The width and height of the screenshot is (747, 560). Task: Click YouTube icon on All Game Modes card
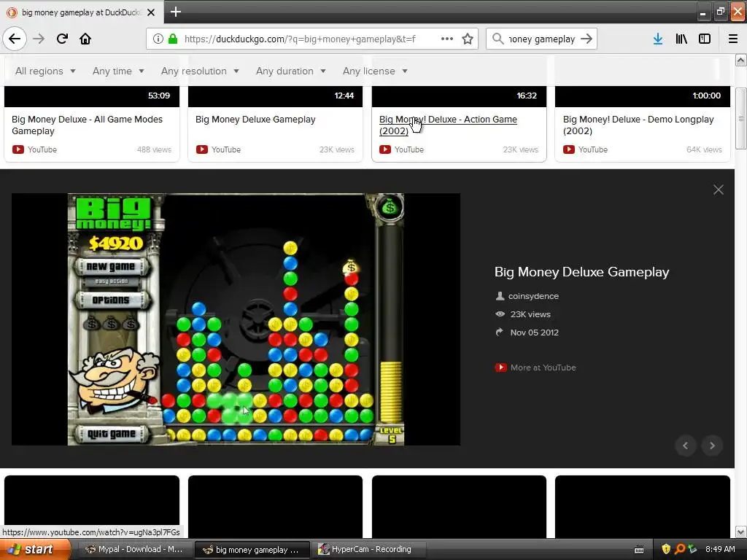tap(18, 149)
